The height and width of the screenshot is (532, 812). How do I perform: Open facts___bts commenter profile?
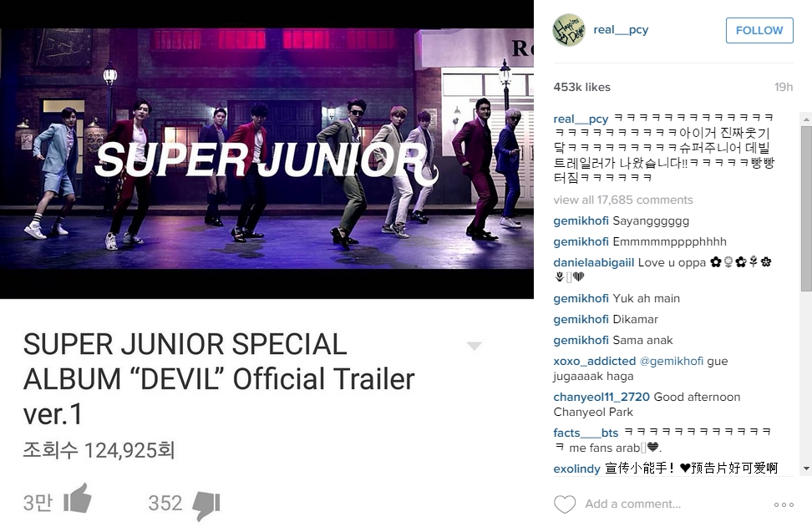coord(586,433)
